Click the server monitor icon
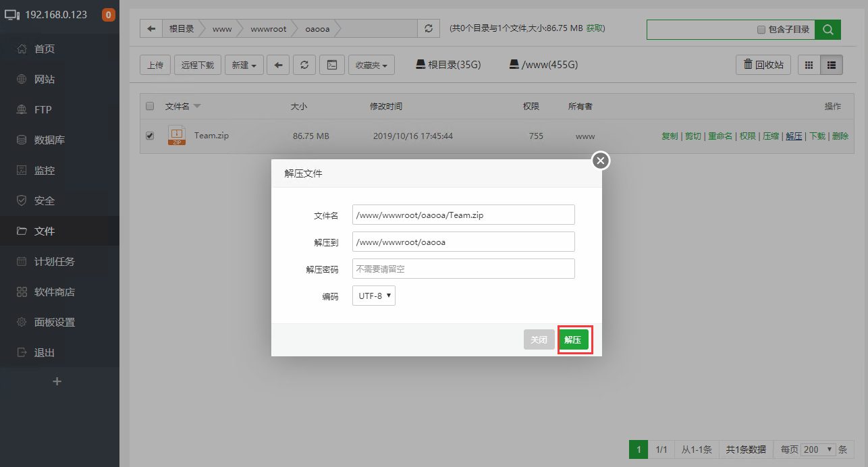Viewport: 868px width, 467px height. [13, 14]
